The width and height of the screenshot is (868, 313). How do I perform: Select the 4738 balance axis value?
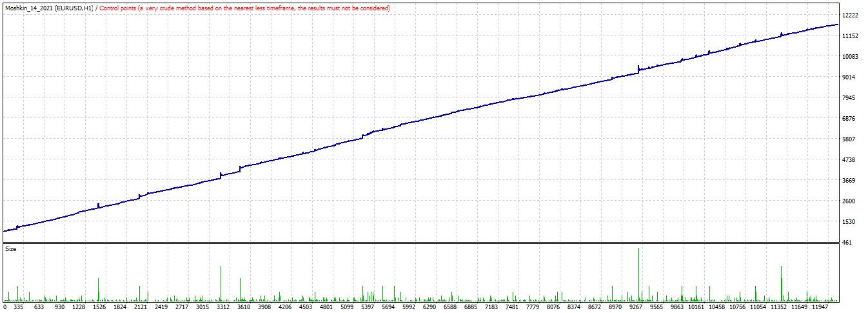point(849,160)
